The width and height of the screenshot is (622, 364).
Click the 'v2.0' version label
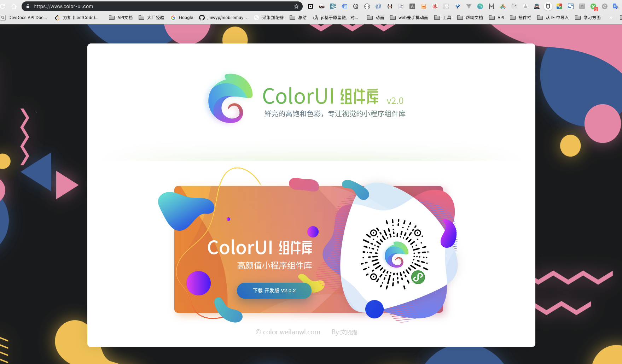tap(395, 101)
